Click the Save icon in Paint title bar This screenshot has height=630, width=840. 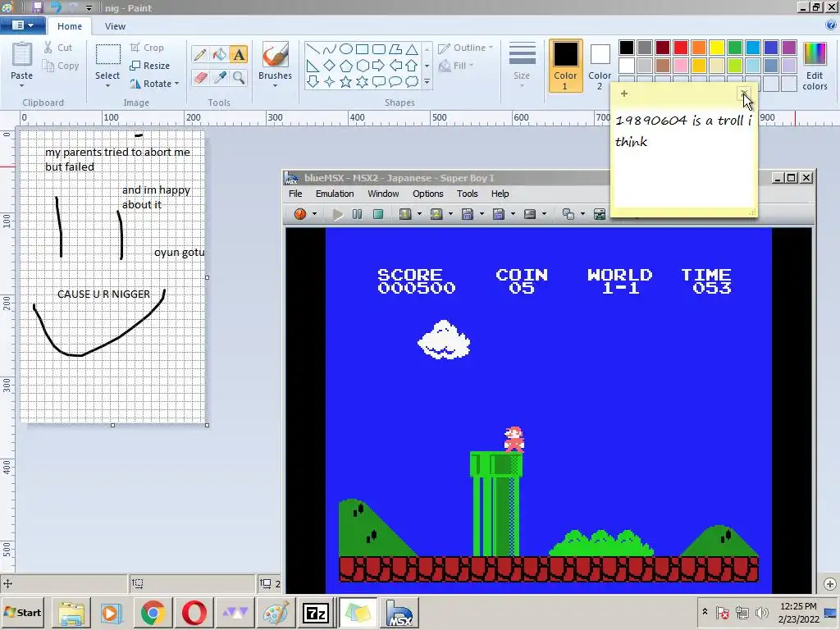tap(38, 7)
